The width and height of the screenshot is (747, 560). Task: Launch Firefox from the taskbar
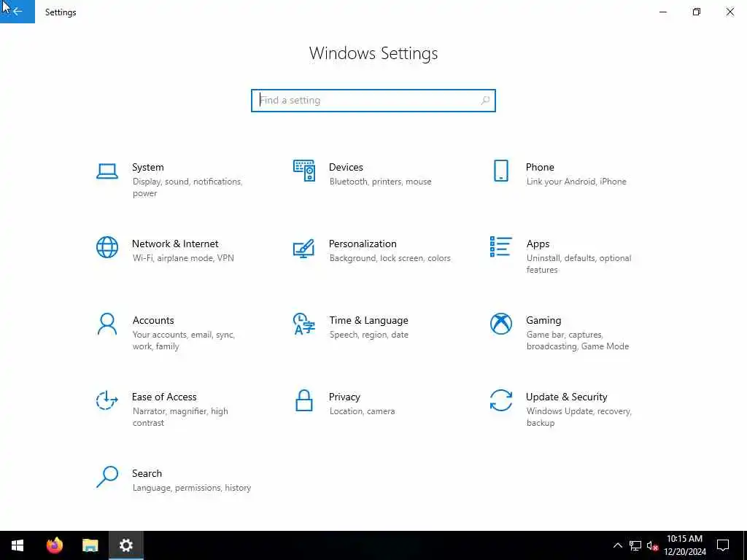click(54, 545)
